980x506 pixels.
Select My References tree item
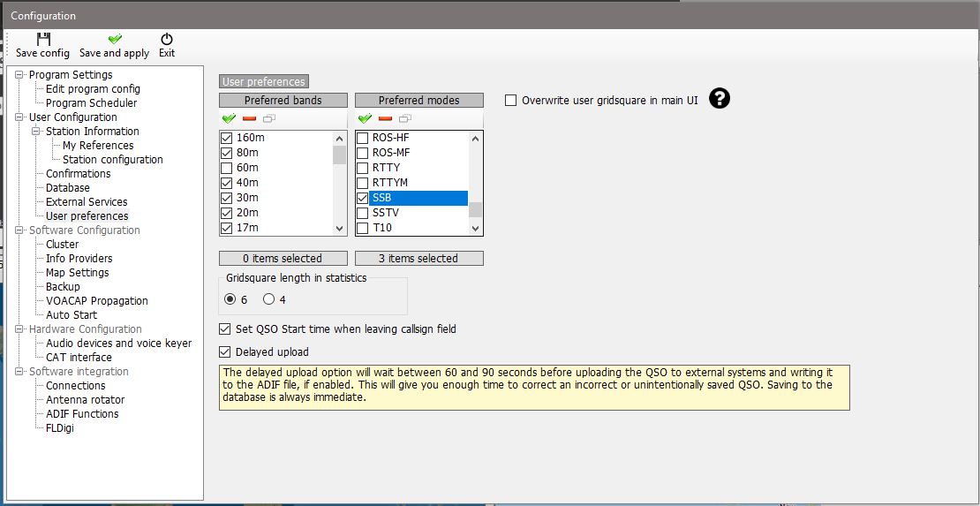click(98, 145)
